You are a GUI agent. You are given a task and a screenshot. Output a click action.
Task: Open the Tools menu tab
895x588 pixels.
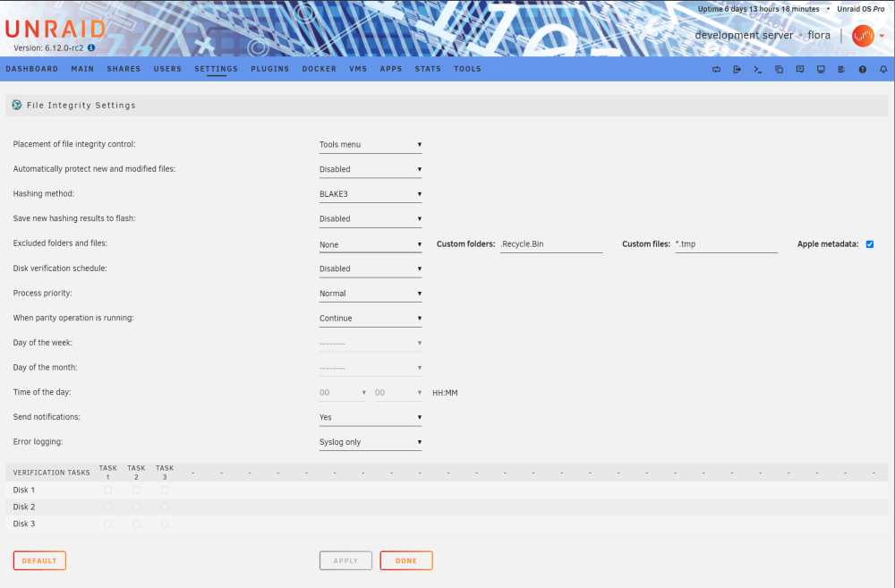pyautogui.click(x=467, y=69)
